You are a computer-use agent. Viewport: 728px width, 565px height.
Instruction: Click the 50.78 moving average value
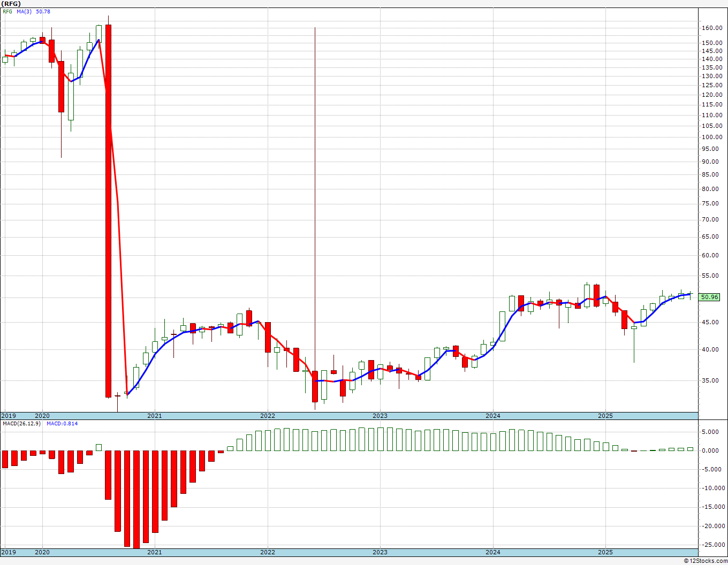click(43, 11)
